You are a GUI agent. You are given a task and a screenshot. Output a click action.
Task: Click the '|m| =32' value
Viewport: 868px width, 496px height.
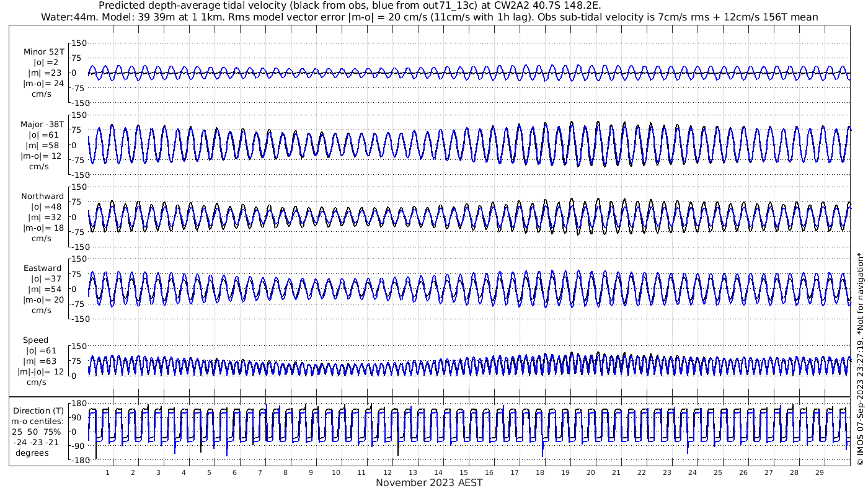(45, 218)
